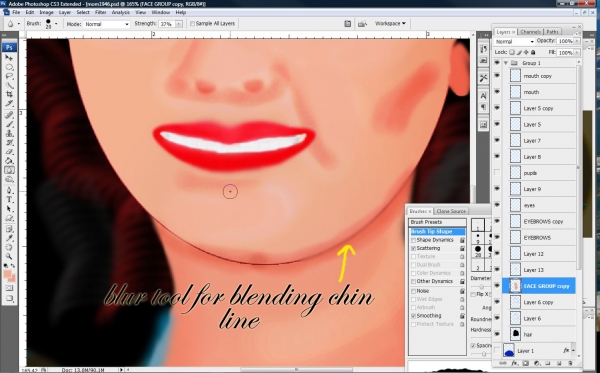Select the Move tool
The image size is (600, 373).
pyautogui.click(x=9, y=58)
